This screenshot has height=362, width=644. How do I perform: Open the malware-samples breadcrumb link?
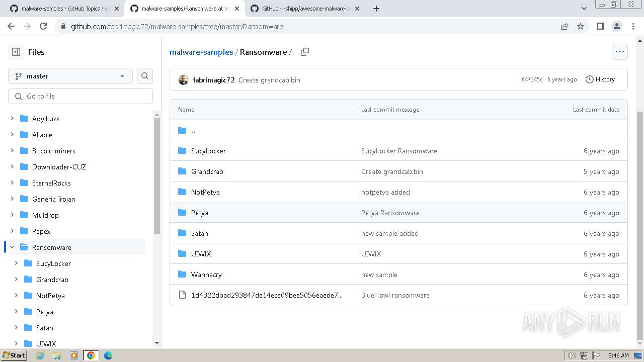pos(201,52)
